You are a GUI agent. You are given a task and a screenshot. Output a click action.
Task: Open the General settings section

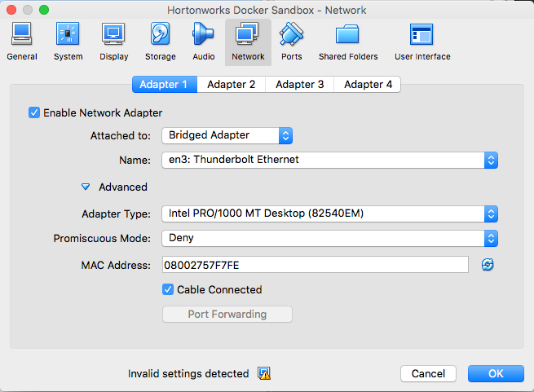(x=22, y=42)
